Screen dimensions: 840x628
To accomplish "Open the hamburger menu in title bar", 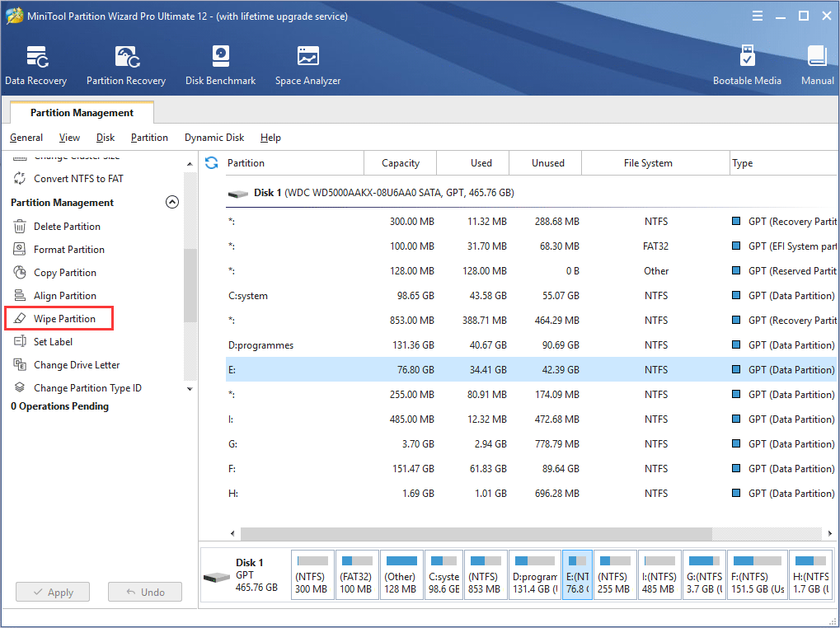I will tap(757, 15).
